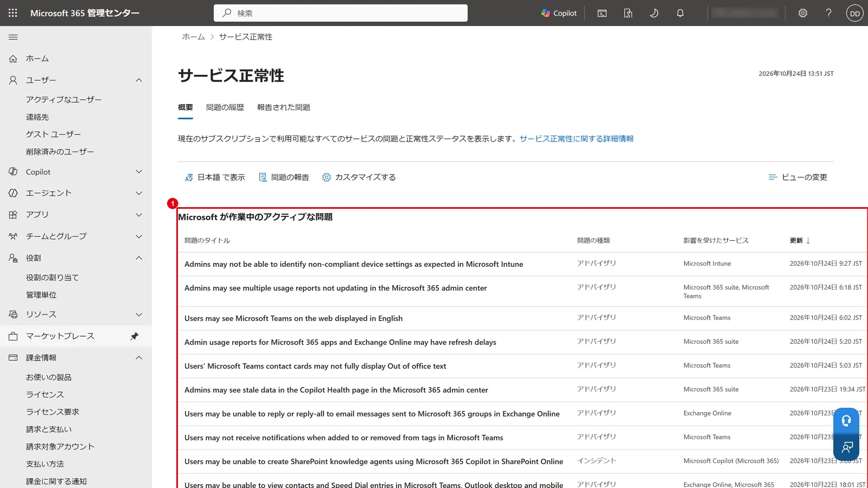This screenshot has width=868, height=488.
Task: Expand the アプリ section
Action: [x=139, y=215]
